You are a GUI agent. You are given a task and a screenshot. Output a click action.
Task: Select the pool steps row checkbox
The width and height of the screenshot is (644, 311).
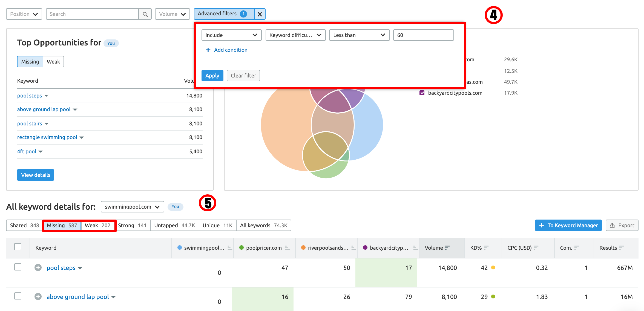18,267
